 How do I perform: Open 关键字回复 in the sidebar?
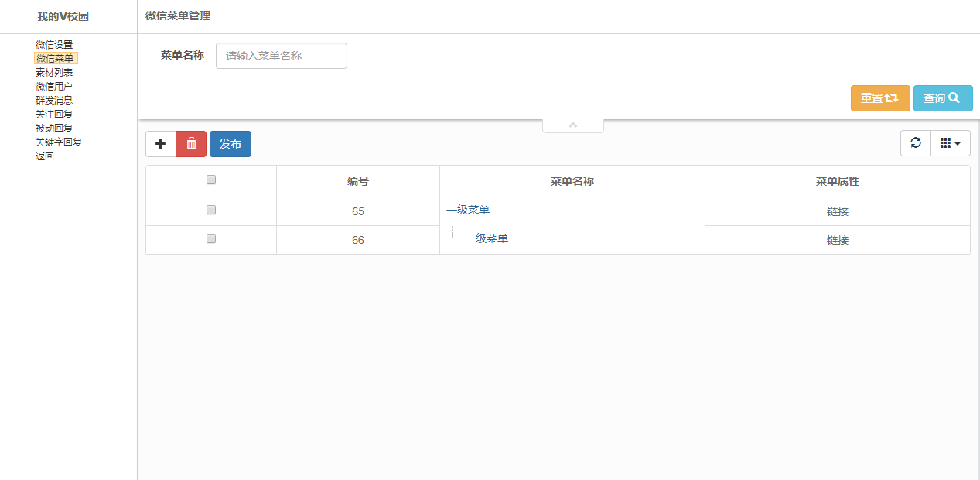coord(59,142)
